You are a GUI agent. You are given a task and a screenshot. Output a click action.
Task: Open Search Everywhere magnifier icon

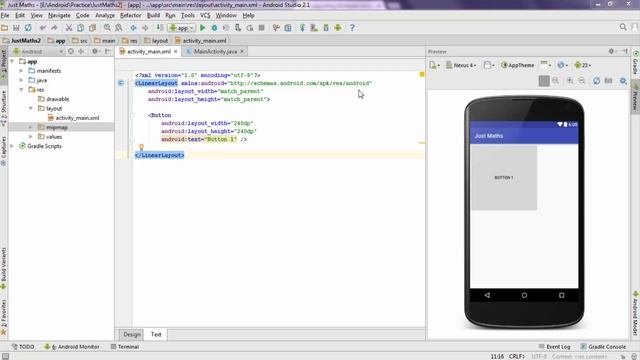coord(623,27)
